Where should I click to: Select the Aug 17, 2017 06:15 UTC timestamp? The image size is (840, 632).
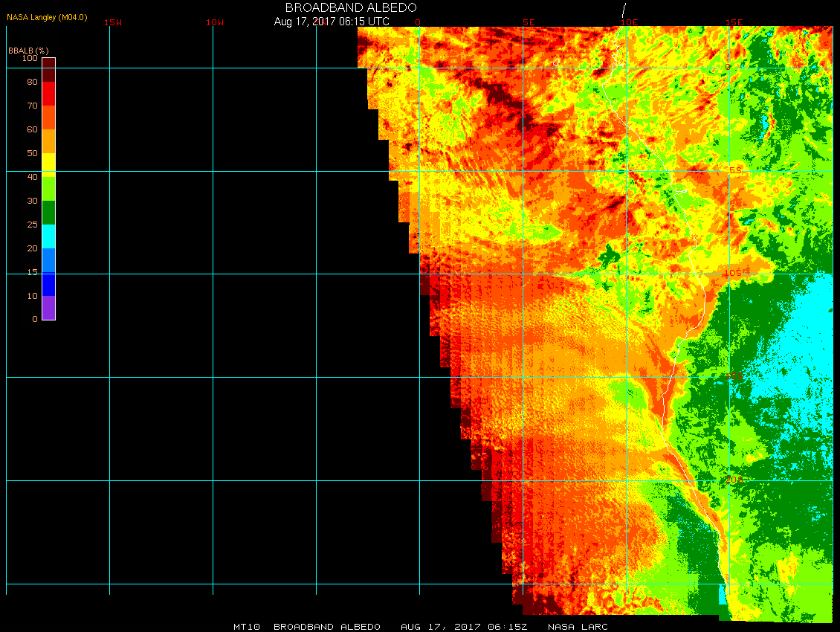(332, 22)
